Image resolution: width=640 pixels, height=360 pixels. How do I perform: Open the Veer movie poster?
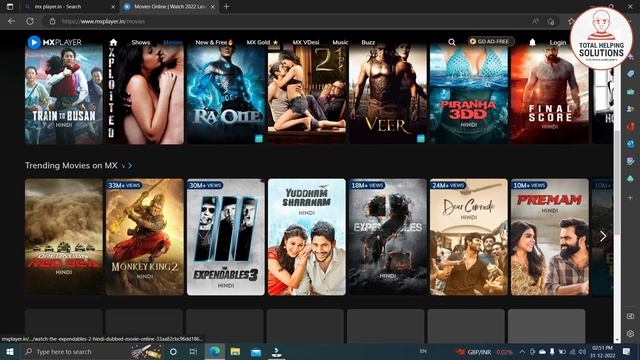(388, 94)
